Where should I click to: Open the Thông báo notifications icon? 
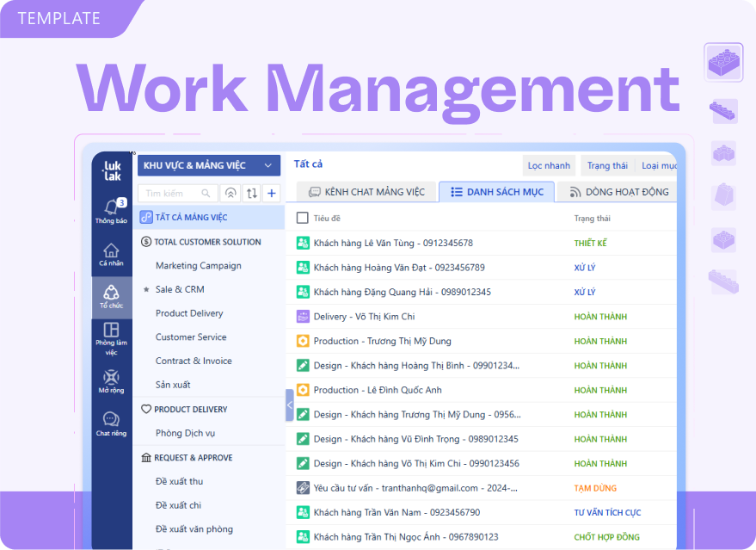(111, 210)
